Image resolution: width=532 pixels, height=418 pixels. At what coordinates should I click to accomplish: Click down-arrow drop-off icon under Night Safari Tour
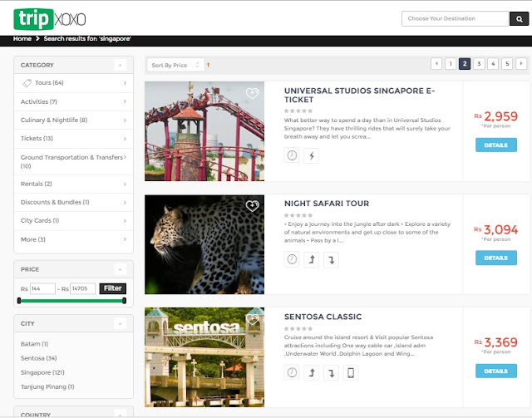(331, 259)
